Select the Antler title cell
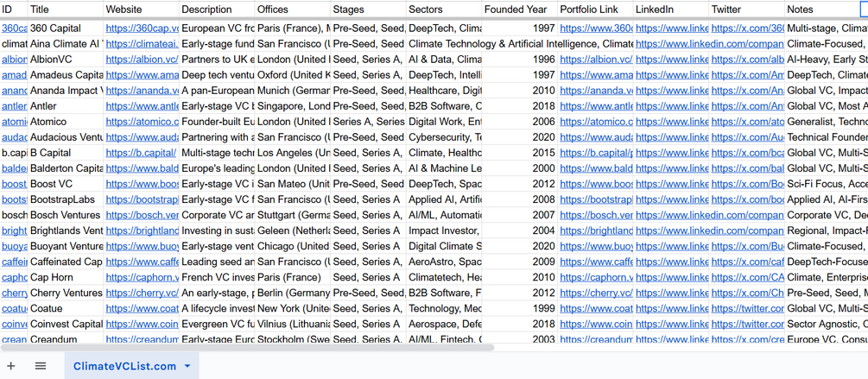This screenshot has width=868, height=379. [x=66, y=105]
